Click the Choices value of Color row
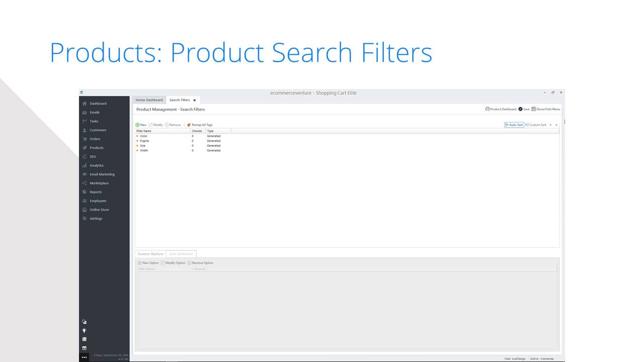The height and width of the screenshot is (362, 644). click(x=193, y=136)
